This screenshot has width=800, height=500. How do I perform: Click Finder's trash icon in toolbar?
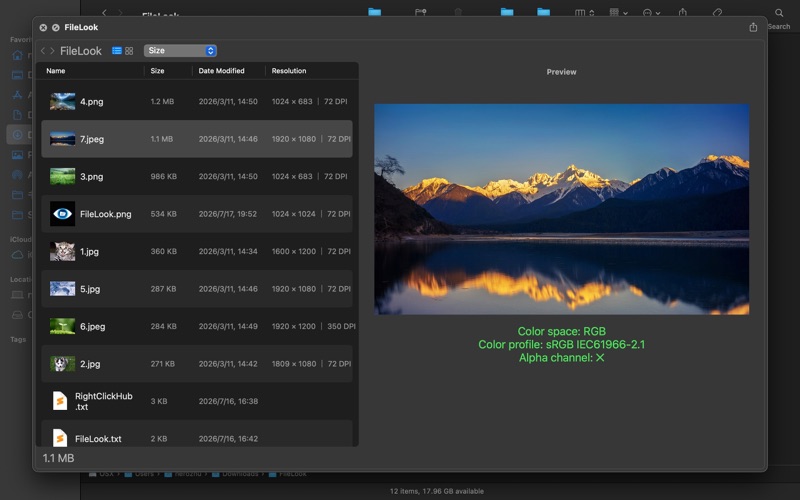pos(458,12)
